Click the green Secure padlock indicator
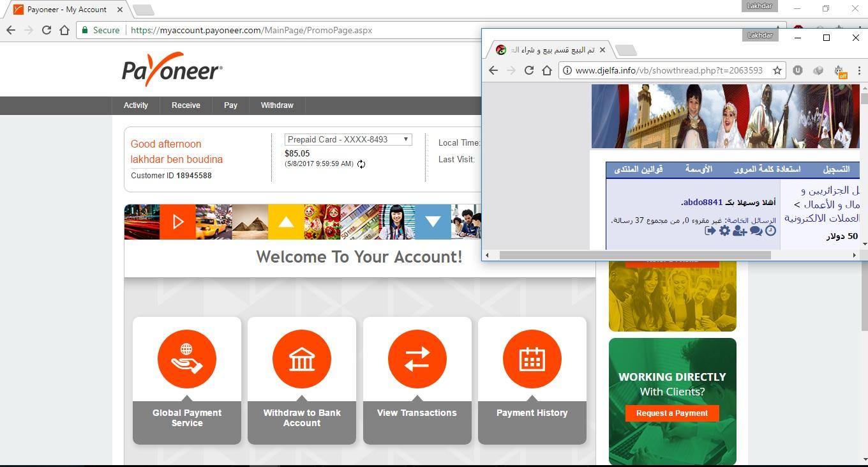 (x=101, y=30)
